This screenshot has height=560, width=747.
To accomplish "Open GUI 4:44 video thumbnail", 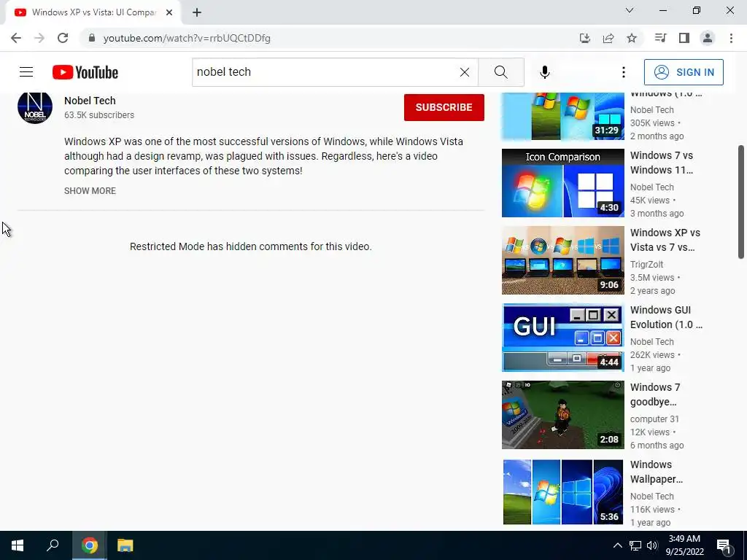I will [x=563, y=338].
